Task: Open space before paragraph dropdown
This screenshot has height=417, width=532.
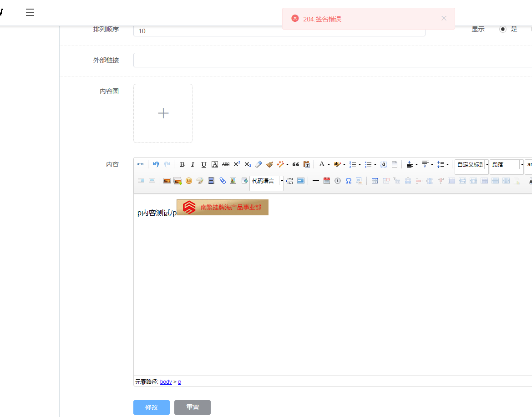Action: [417, 164]
